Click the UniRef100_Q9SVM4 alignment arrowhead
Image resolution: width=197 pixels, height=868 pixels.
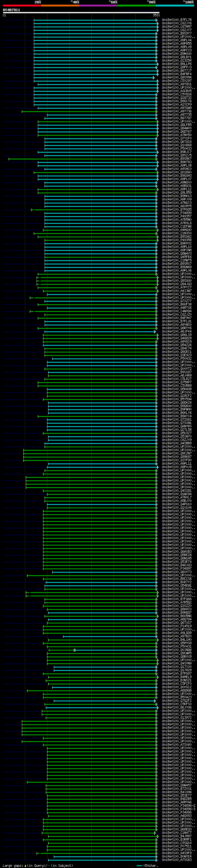[154, 78]
